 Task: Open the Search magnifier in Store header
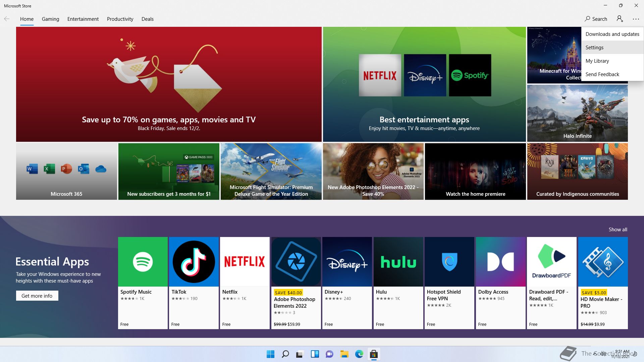pyautogui.click(x=596, y=19)
